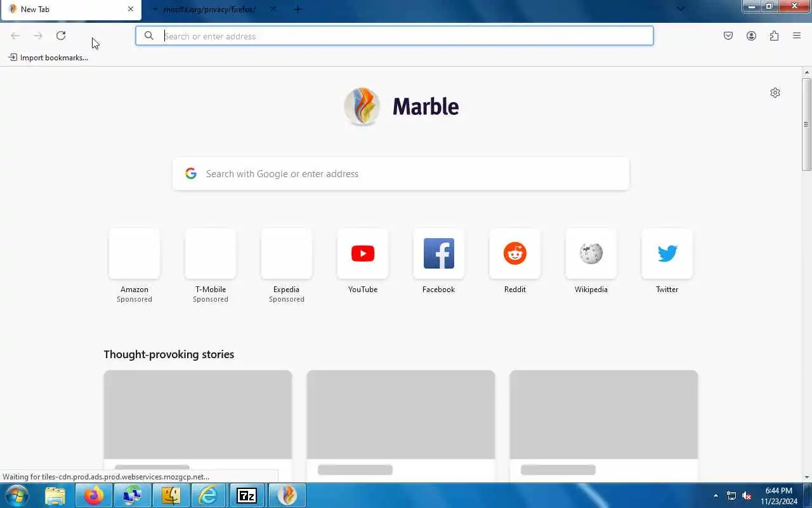This screenshot has width=812, height=508.
Task: Open the Finder-face taskbar app
Action: point(171,495)
